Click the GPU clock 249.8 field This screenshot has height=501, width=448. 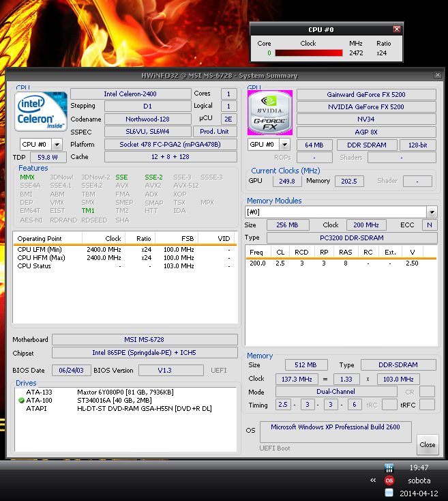coord(287,181)
